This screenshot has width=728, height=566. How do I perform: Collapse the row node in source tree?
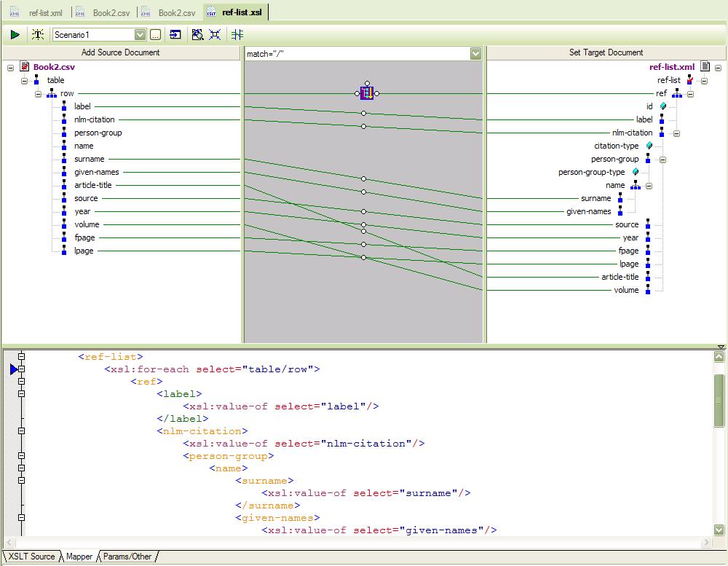pyautogui.click(x=39, y=93)
